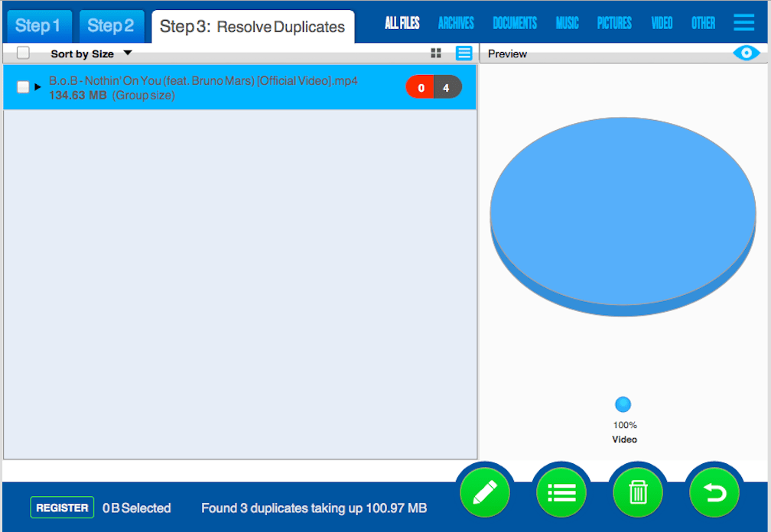
Task: Click the green list selection button
Action: click(x=561, y=491)
